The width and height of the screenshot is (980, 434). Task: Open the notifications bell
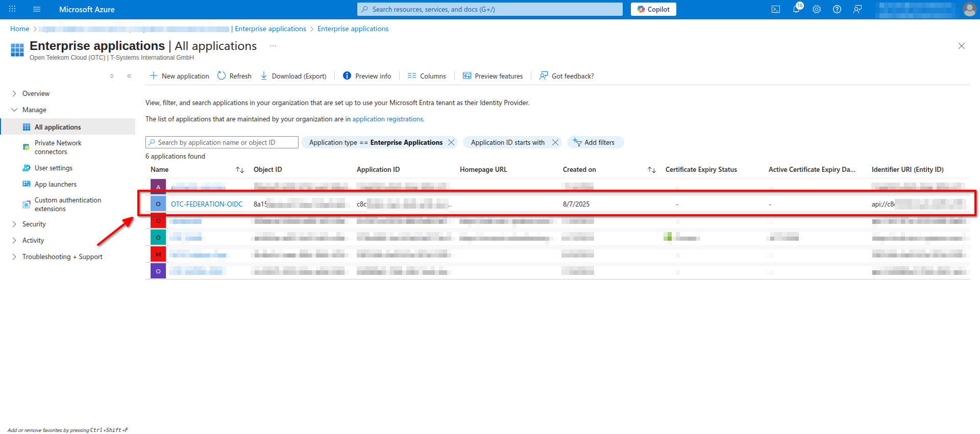click(x=796, y=9)
